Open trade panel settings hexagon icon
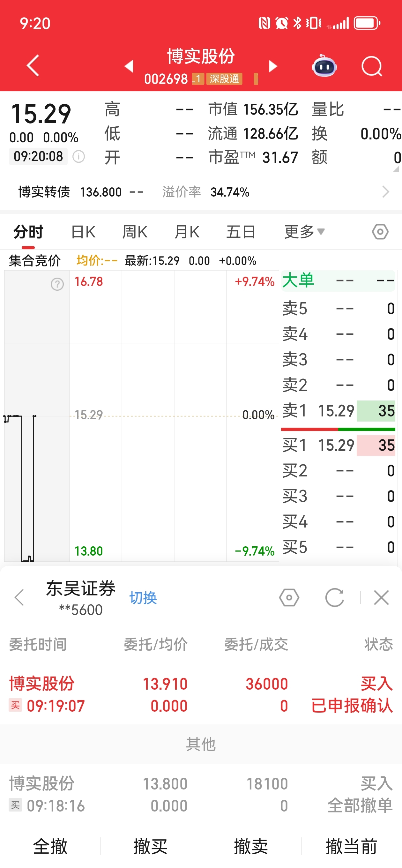 (289, 598)
